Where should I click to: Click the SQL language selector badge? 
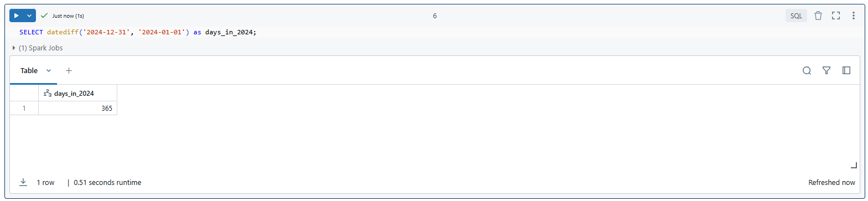[x=796, y=16]
